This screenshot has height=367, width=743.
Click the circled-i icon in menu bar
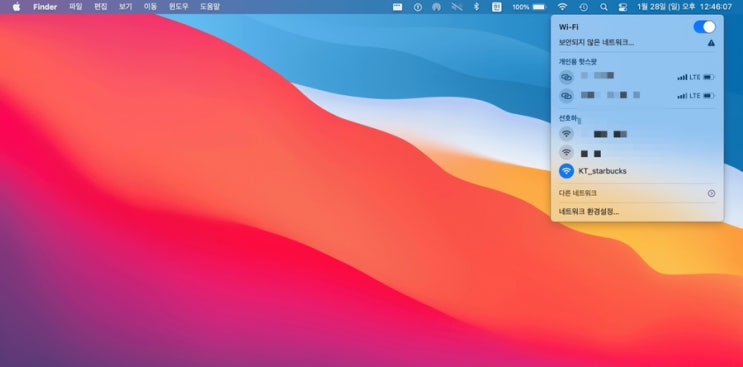point(417,7)
